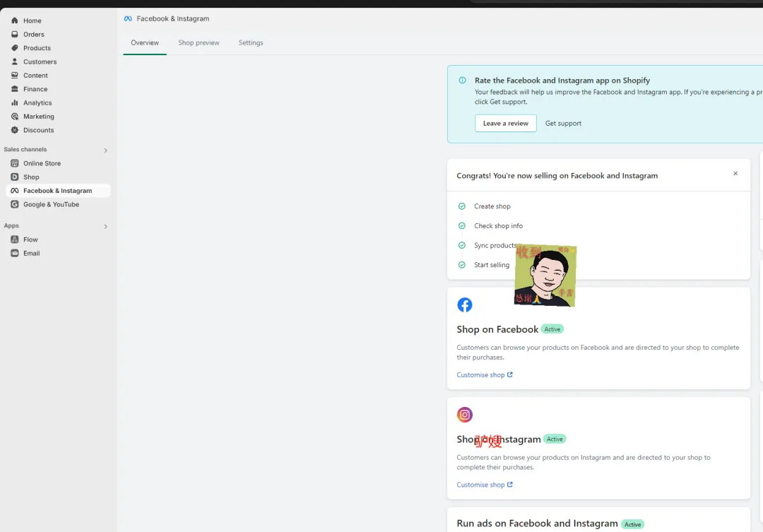Open Customise shop link under Shop on Facebook
The width and height of the screenshot is (763, 532).
[x=485, y=374]
